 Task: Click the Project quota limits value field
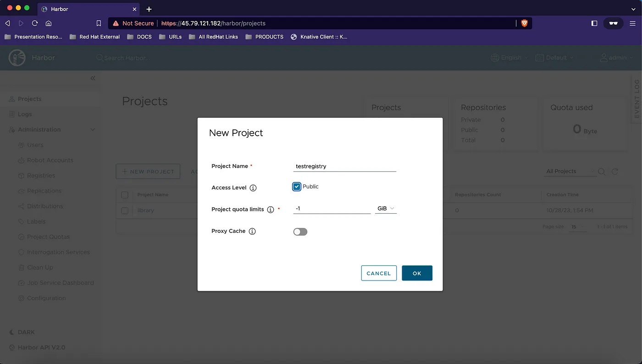click(x=332, y=209)
